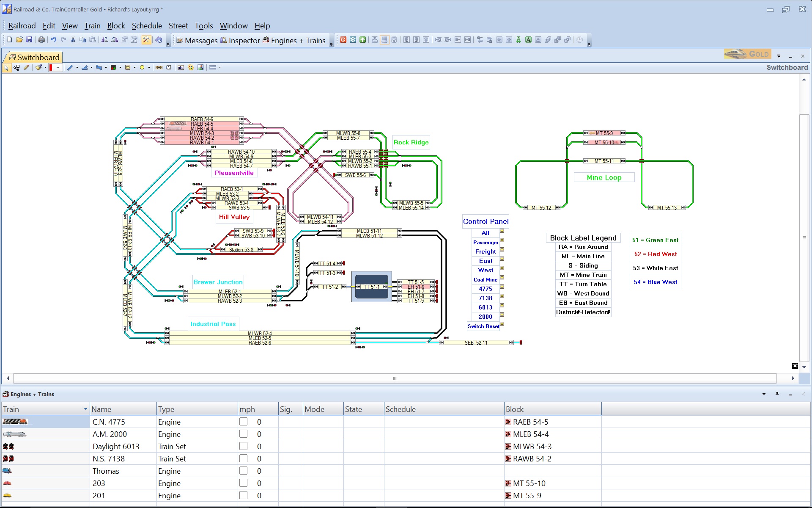Click the TT 51-1 turntable block

tap(372, 287)
